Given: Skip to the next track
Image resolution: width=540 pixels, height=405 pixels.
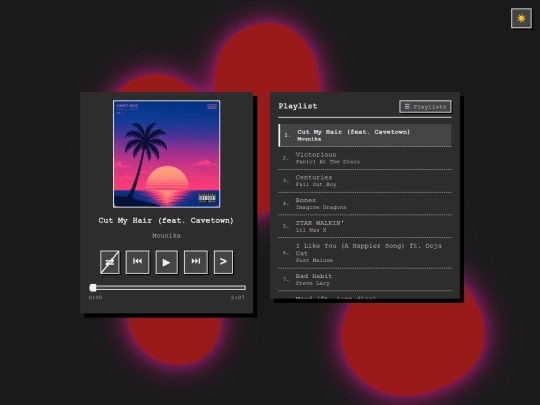Looking at the screenshot, I should tap(196, 262).
